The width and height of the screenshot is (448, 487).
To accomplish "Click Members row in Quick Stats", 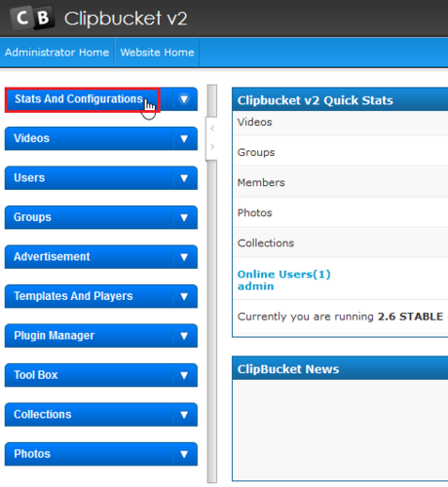I will pos(340,182).
